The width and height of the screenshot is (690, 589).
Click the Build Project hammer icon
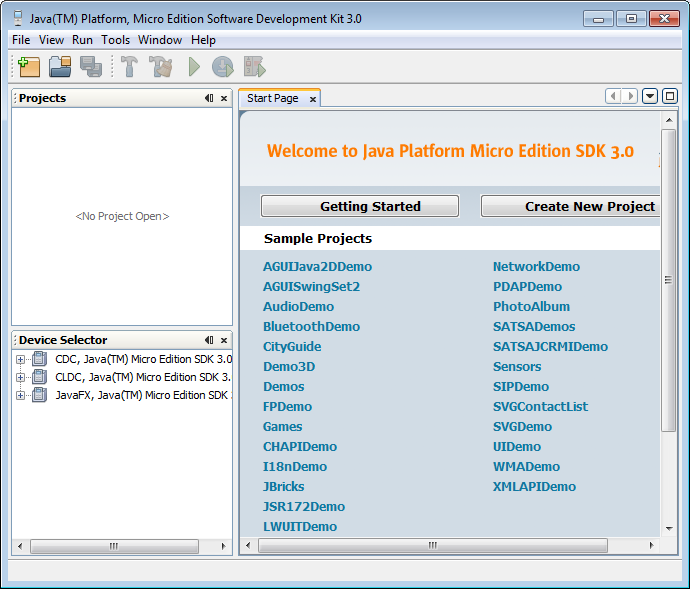coord(129,67)
